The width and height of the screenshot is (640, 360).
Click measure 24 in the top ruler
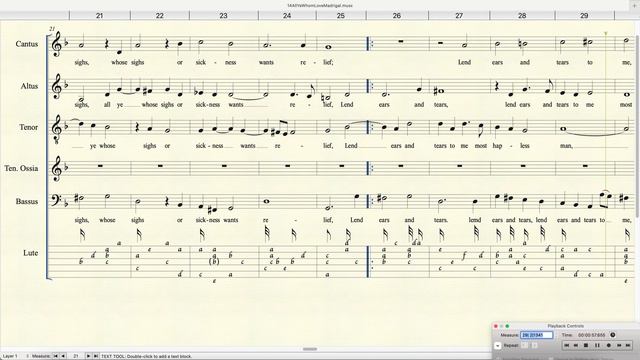click(287, 16)
